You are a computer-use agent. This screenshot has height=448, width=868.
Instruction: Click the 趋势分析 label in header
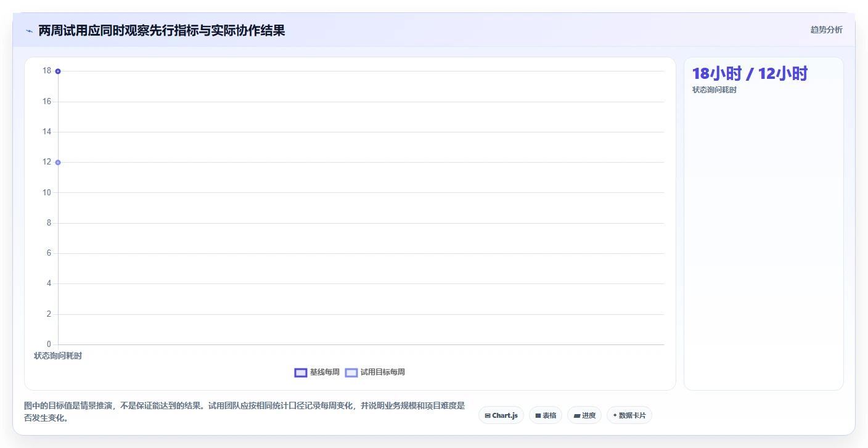(826, 30)
